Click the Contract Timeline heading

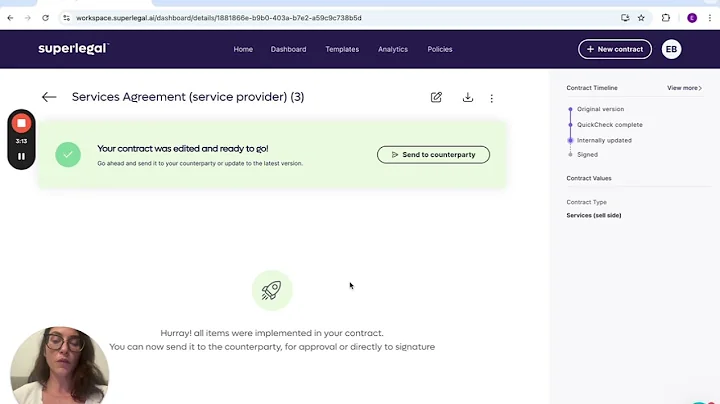click(591, 88)
